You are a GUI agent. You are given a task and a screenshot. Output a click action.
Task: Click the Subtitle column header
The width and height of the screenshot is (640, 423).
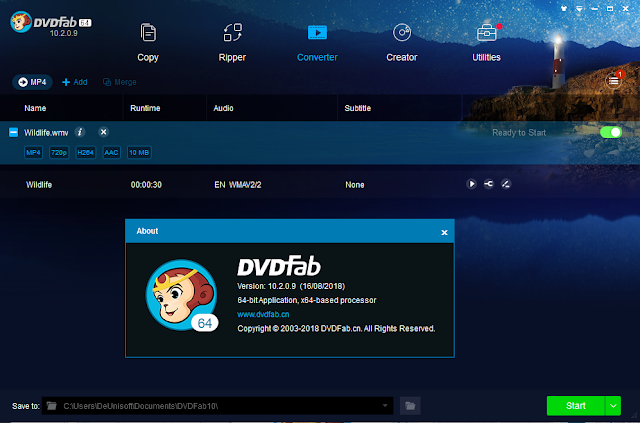click(x=358, y=108)
